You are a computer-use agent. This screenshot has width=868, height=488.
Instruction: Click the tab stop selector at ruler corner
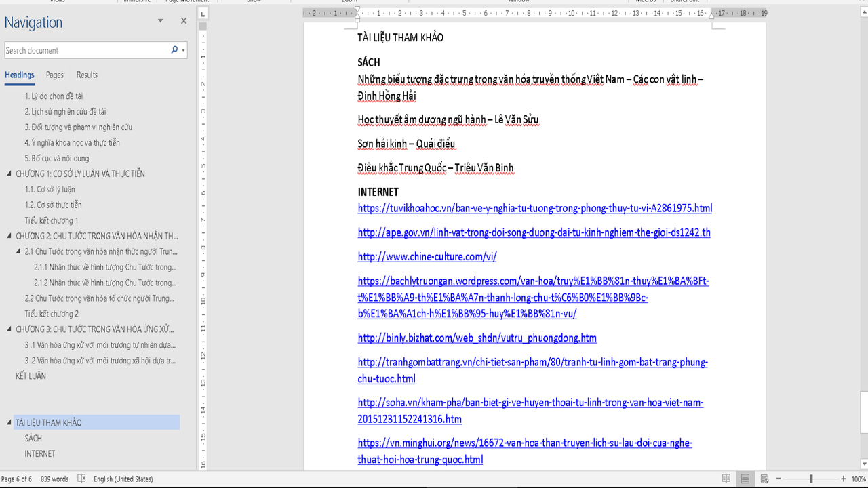coord(203,13)
